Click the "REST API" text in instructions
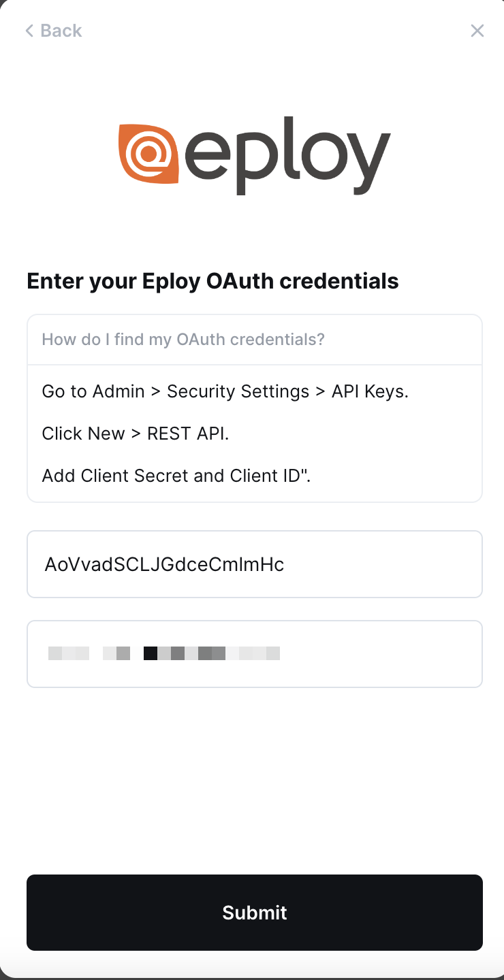 click(x=187, y=434)
